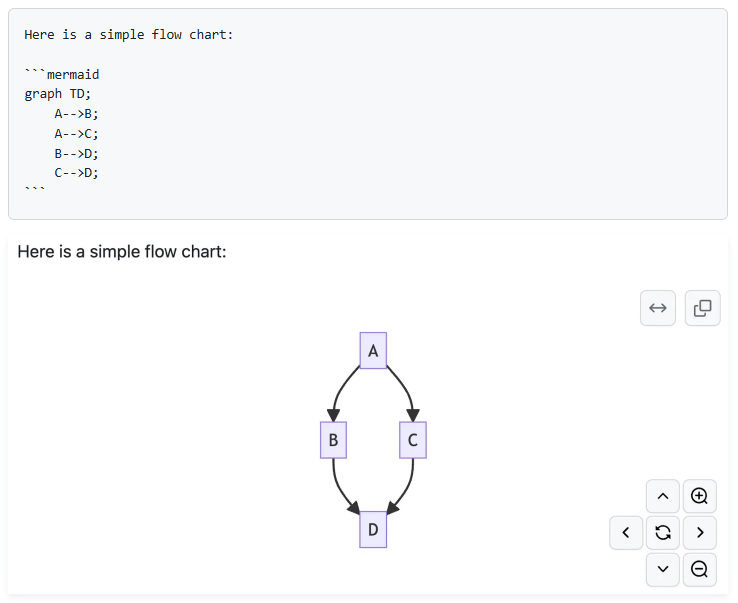Click the rendered "Here is a simple flow chart:" text
This screenshot has height=603, width=738.
(x=122, y=251)
